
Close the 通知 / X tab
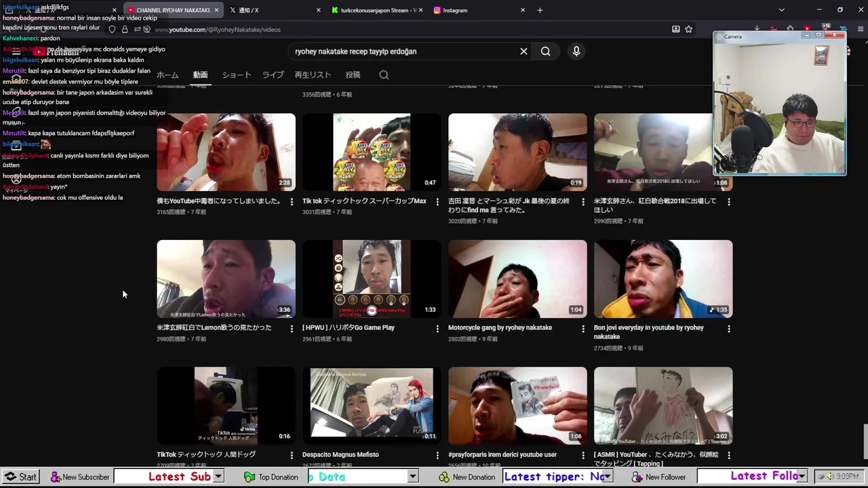(x=319, y=10)
